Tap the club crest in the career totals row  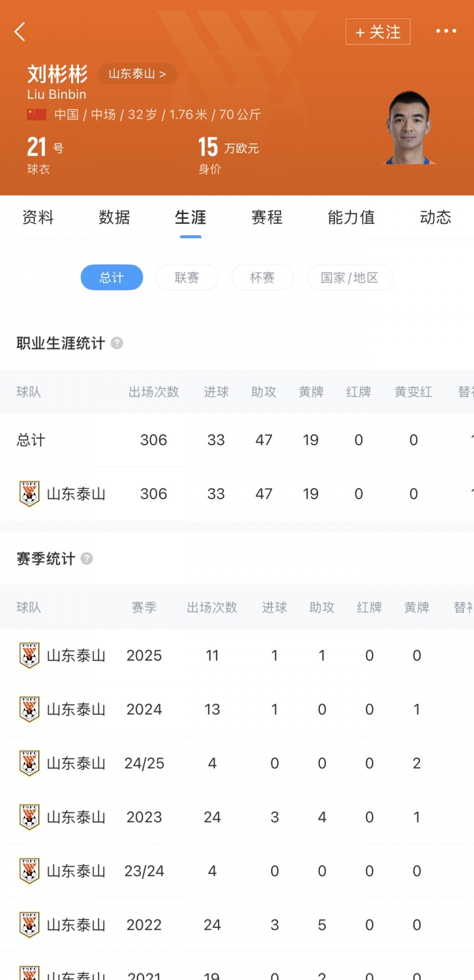(30, 494)
